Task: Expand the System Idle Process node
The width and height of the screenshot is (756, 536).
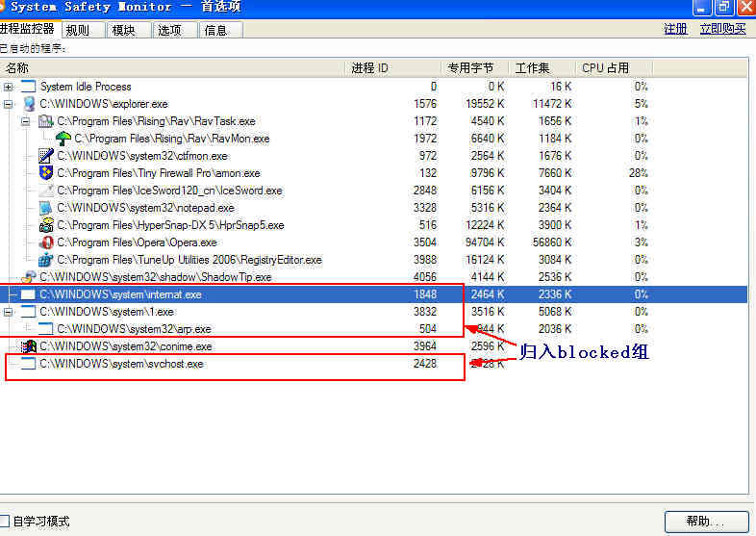Action: coord(9,87)
